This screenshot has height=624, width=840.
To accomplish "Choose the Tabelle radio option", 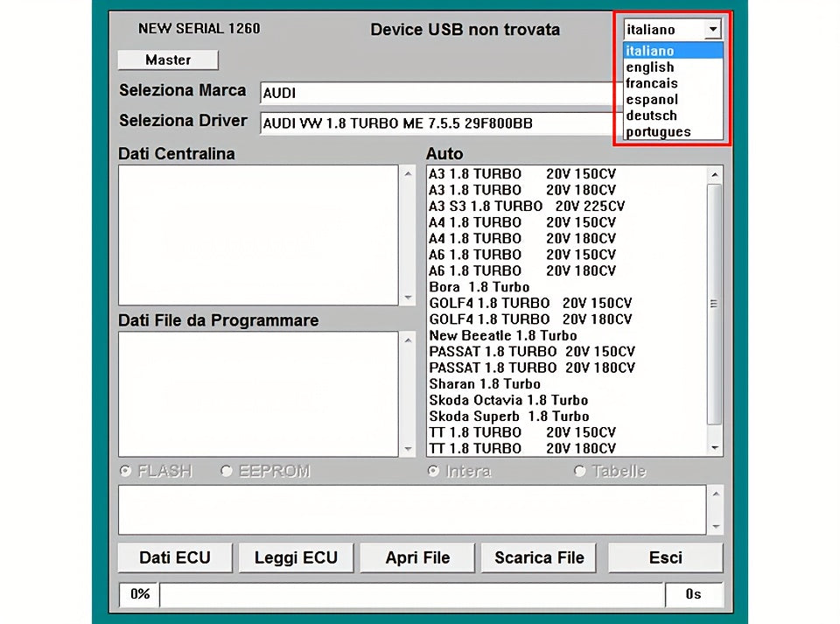I will click(579, 471).
